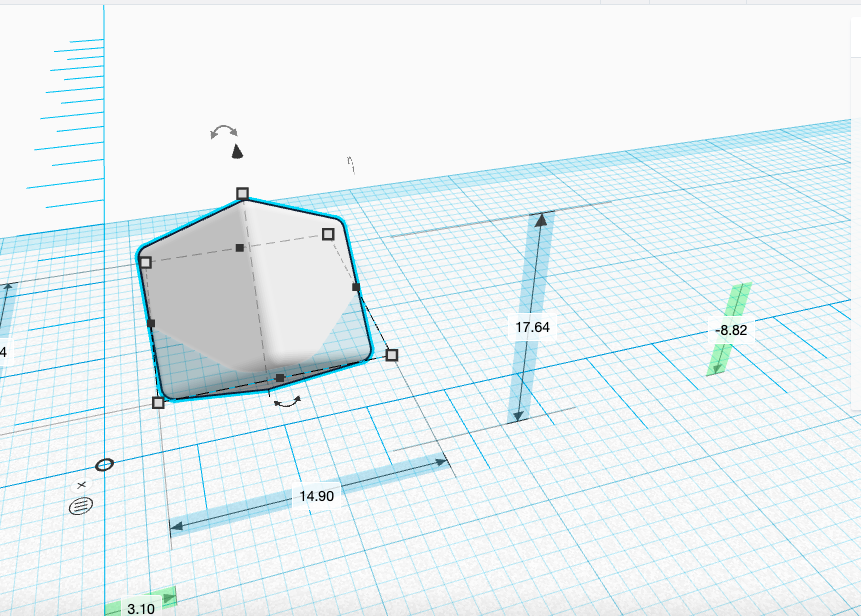Select the white corner handle at the bottom-left of shape
The image size is (861, 616).
158,403
